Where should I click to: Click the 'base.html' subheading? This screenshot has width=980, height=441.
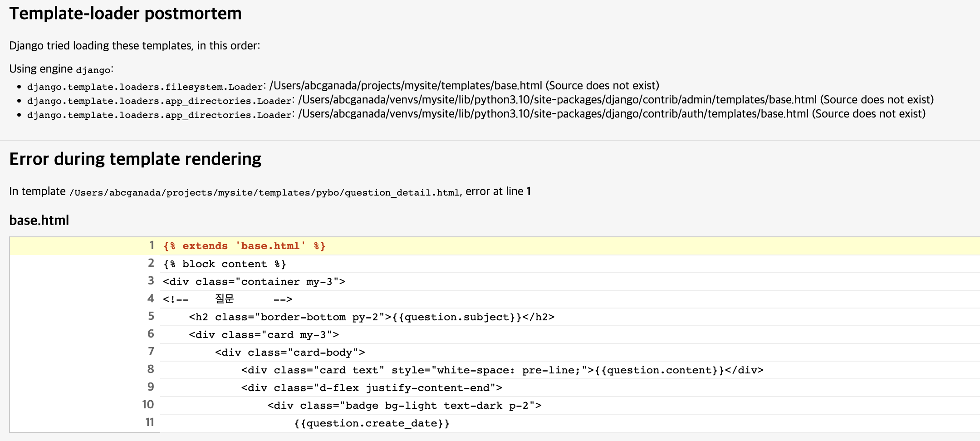click(x=39, y=220)
